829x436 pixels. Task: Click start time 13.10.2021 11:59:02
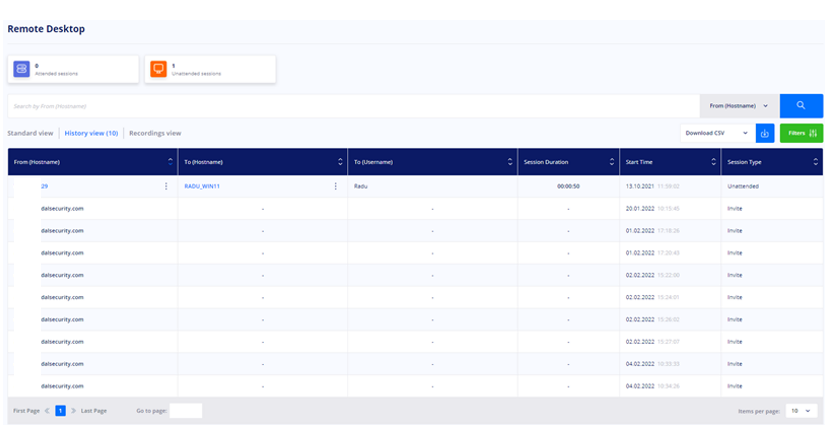[652, 186]
